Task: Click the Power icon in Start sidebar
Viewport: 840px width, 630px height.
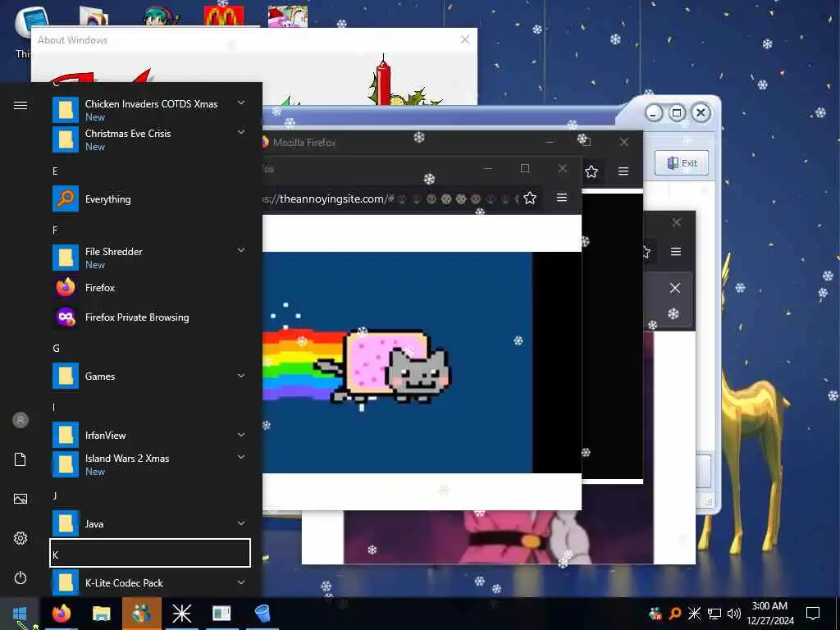Action: (21, 577)
